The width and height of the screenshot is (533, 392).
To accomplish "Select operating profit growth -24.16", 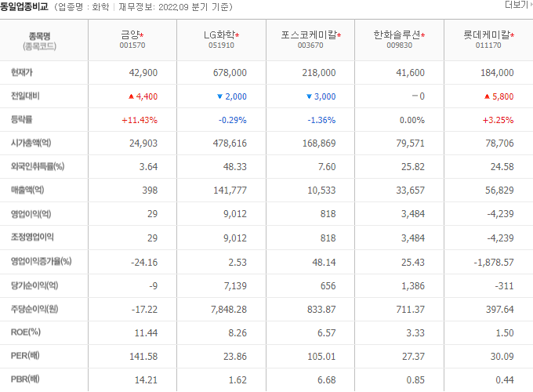I will pos(144,262).
